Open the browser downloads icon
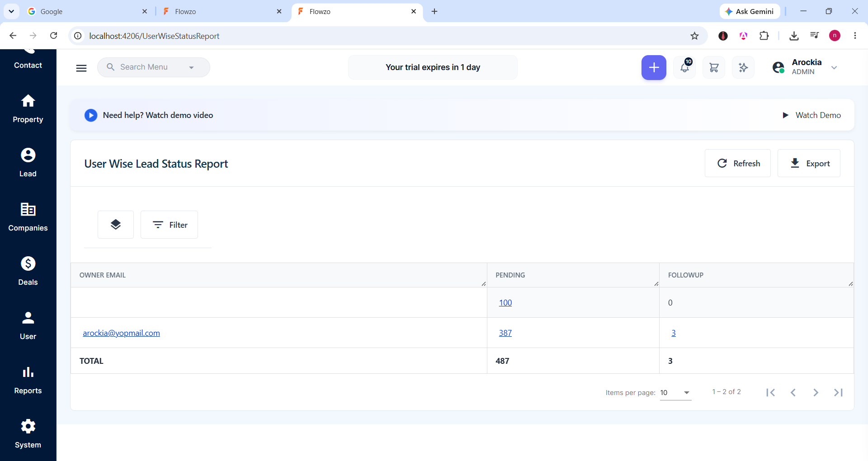Viewport: 868px width, 461px height. [x=794, y=36]
